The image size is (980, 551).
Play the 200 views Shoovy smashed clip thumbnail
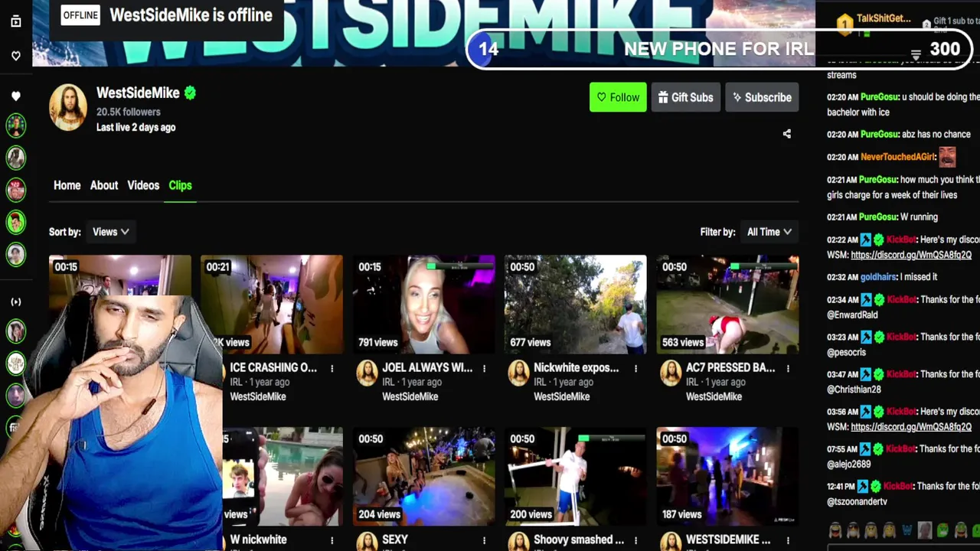click(575, 477)
